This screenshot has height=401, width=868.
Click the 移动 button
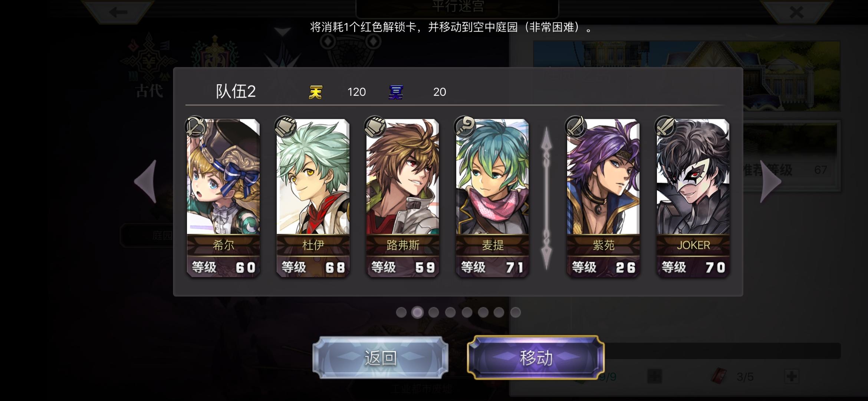[536, 358]
